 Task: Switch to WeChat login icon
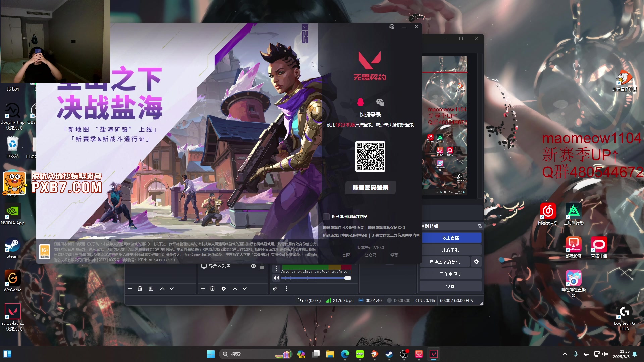(x=380, y=102)
